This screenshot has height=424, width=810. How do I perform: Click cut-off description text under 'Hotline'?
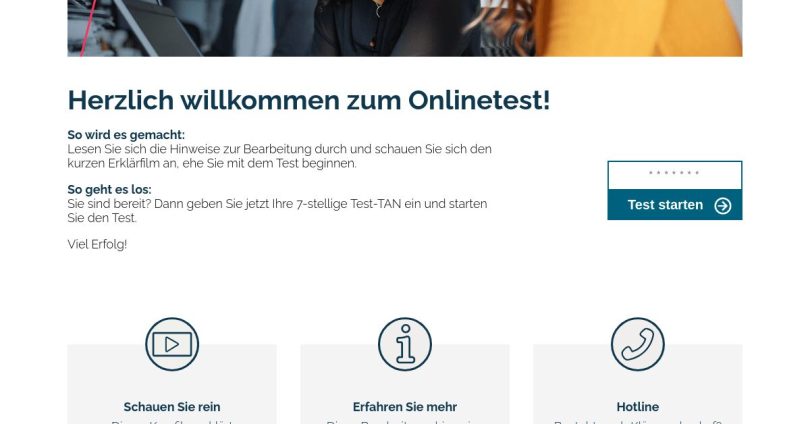pyautogui.click(x=638, y=421)
